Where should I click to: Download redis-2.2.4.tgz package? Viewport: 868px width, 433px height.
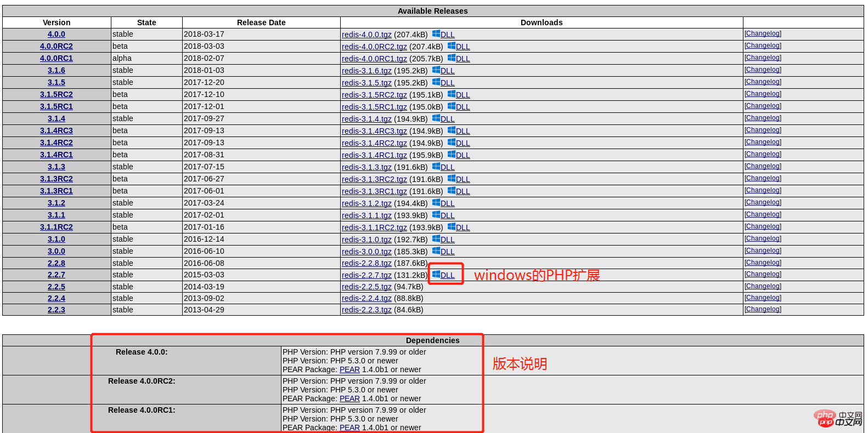pos(367,298)
